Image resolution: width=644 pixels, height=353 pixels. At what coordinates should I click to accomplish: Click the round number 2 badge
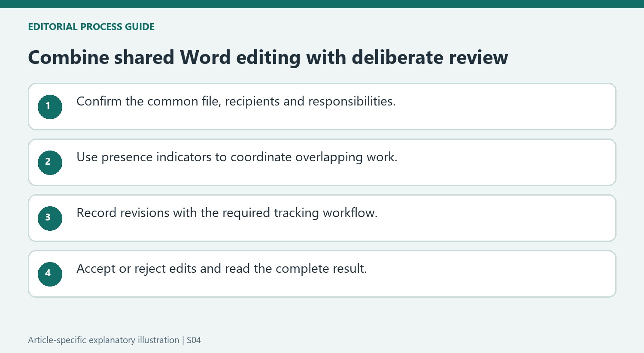coord(50,163)
